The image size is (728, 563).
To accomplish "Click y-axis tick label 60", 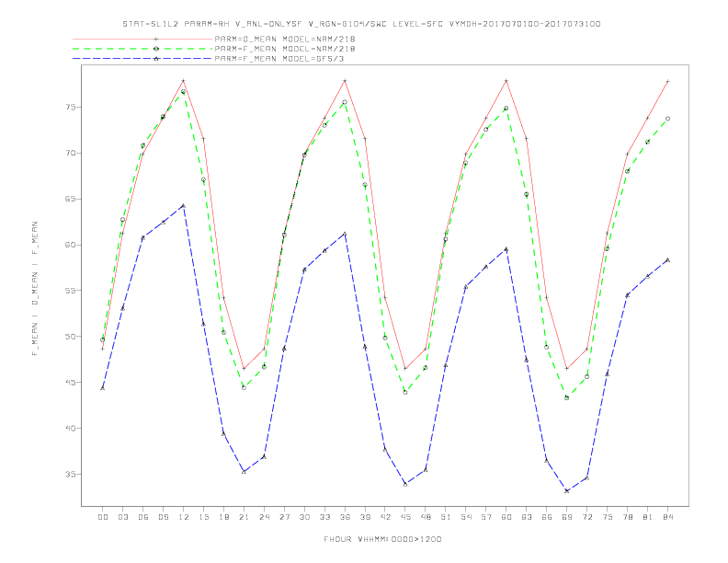I will coord(71,245).
